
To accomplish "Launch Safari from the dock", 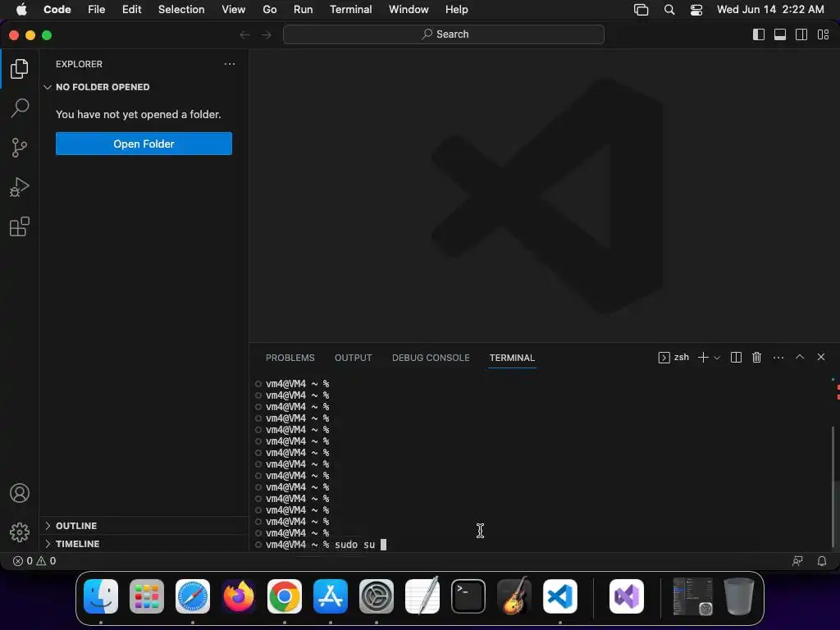I will 193,596.
